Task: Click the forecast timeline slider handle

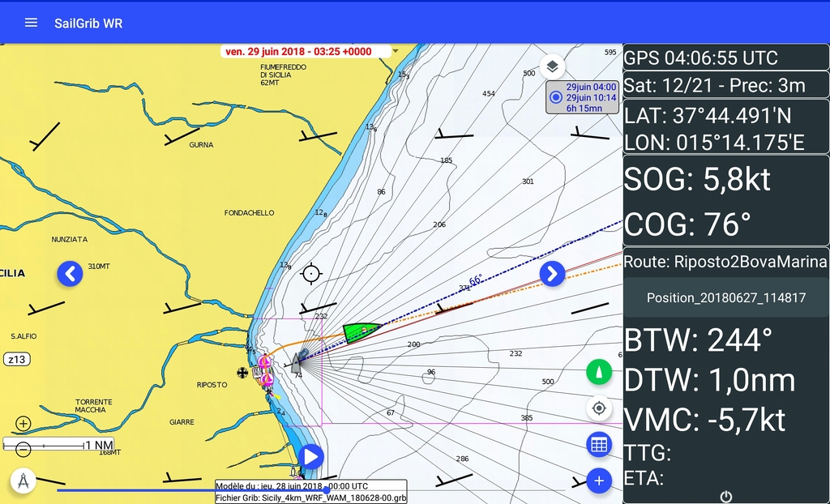Action: click(x=326, y=489)
